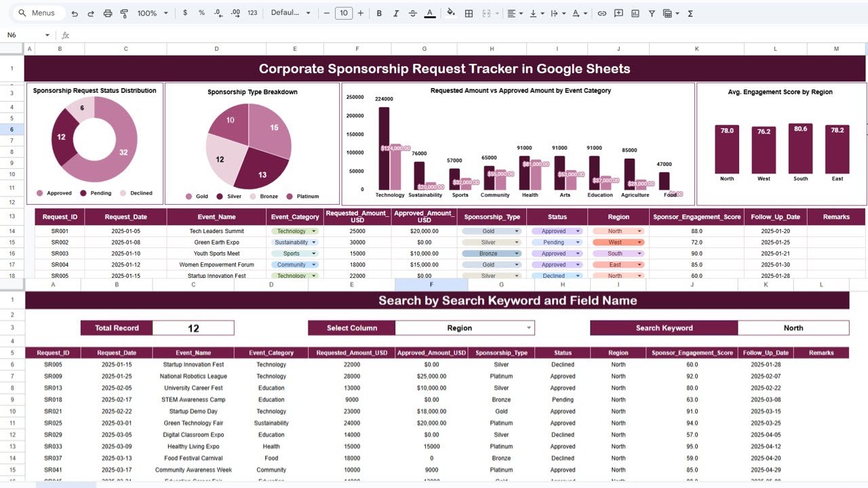The height and width of the screenshot is (488, 868).
Task: Click the increase font size plus button
Action: click(360, 14)
